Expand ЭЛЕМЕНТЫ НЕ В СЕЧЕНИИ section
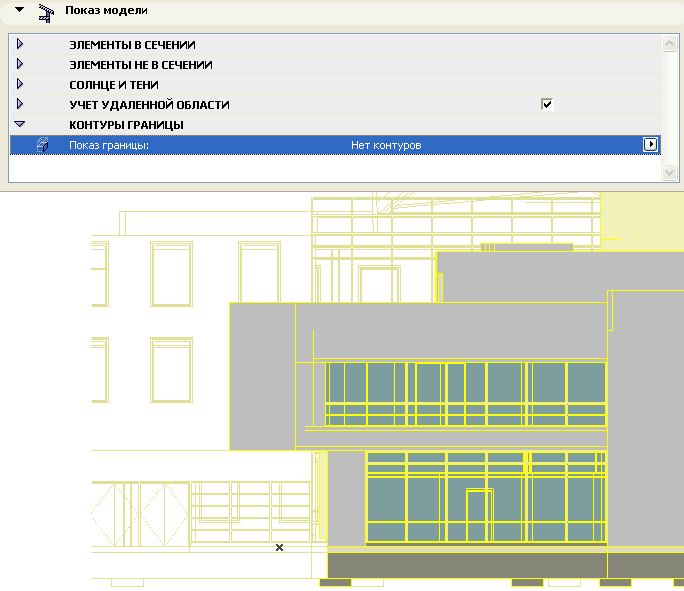684x591 pixels. pyautogui.click(x=20, y=64)
